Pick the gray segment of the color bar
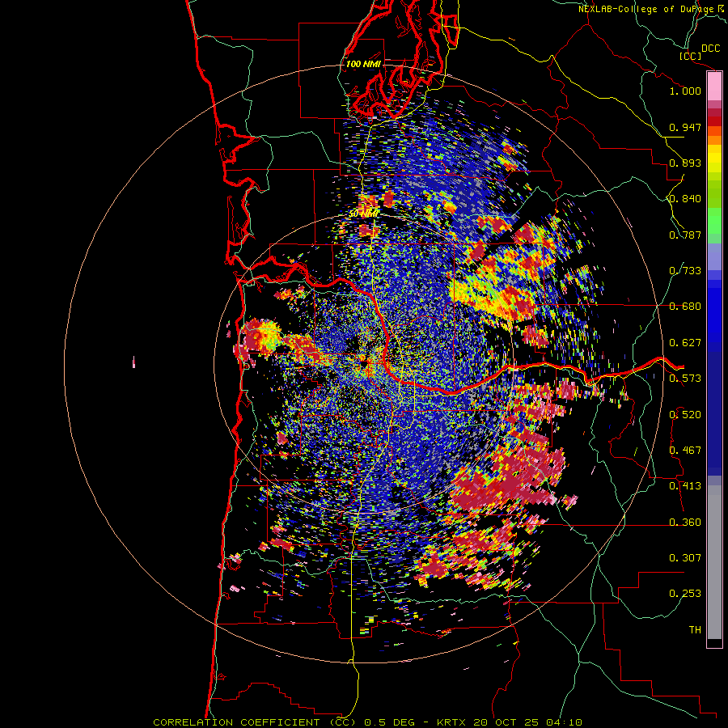728x728 pixels. [x=714, y=562]
